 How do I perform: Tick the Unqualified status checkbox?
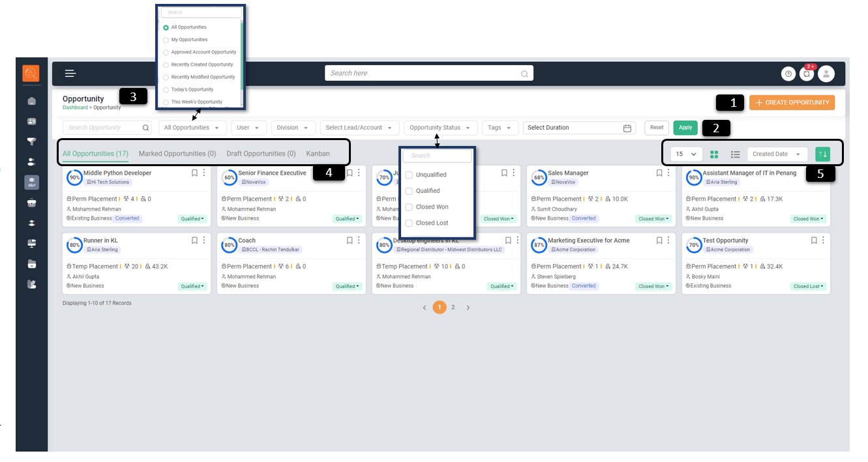coord(409,175)
